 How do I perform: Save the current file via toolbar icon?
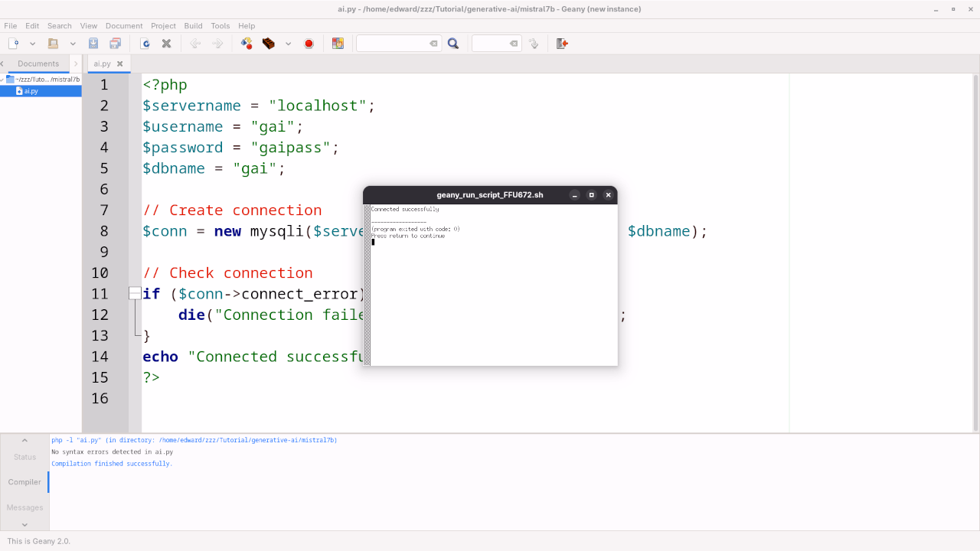(93, 44)
